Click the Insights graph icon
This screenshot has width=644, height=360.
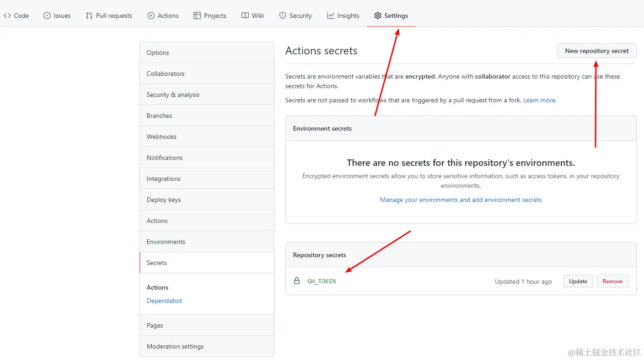click(x=331, y=16)
